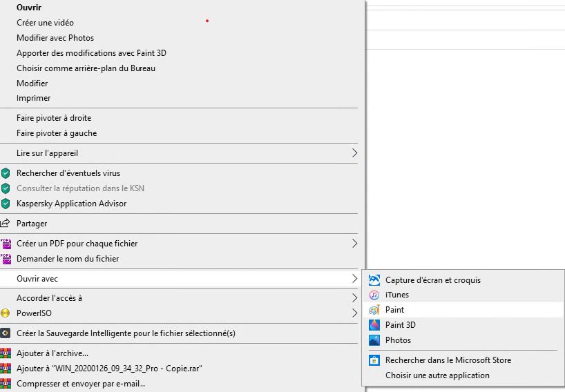Expand the Créer un PDF pour chaque fichier arrow

(354, 244)
